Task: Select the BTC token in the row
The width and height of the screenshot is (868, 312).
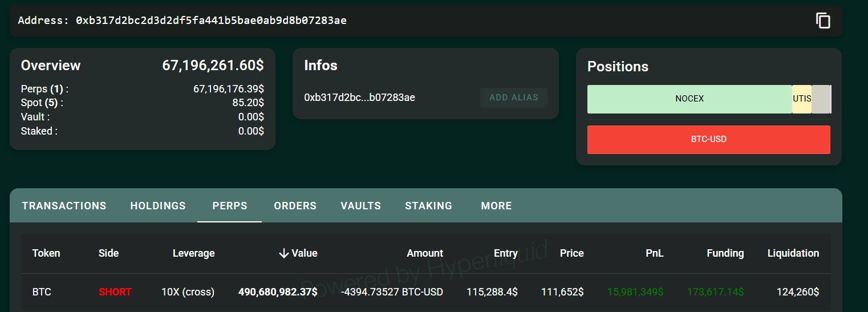Action: coord(42,292)
